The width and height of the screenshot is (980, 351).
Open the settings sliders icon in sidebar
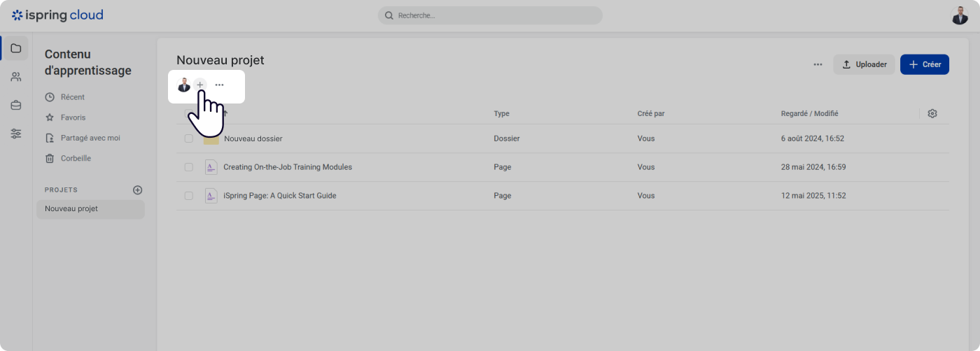coord(15,134)
